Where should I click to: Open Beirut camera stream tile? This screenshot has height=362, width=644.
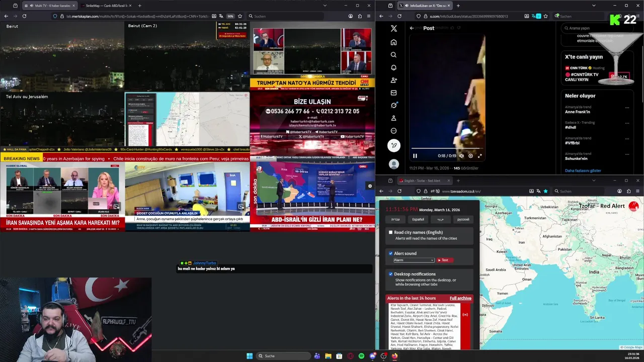(x=62, y=56)
